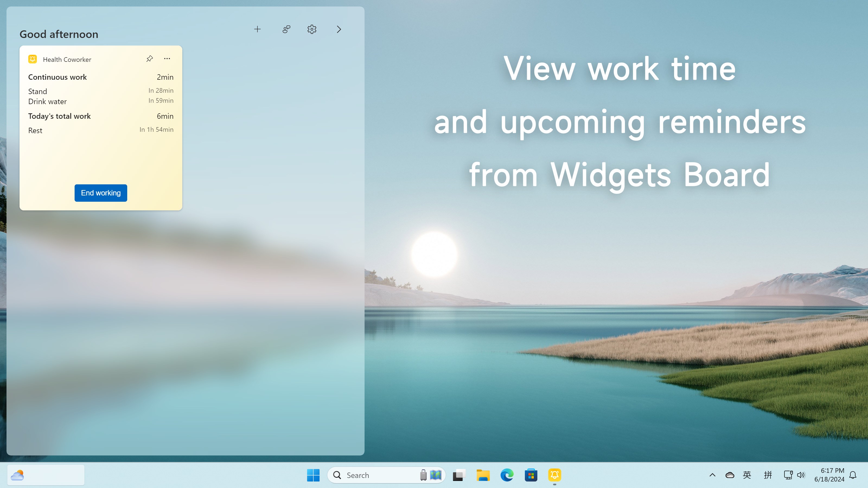
Task: Open the widgets profile/account icon
Action: pos(286,29)
